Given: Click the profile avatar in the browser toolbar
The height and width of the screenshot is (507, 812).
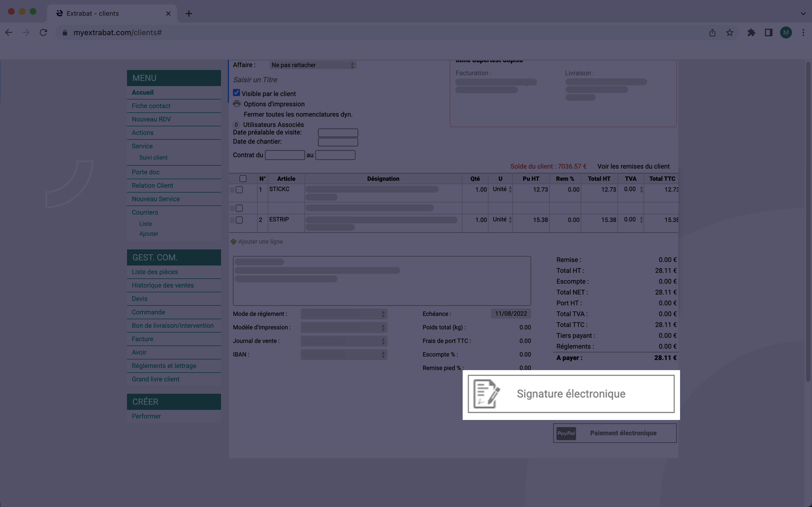Looking at the screenshot, I should (786, 32).
